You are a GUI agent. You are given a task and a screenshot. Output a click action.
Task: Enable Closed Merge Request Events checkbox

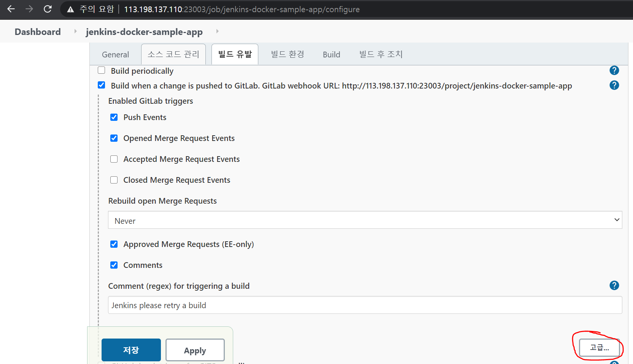(114, 180)
